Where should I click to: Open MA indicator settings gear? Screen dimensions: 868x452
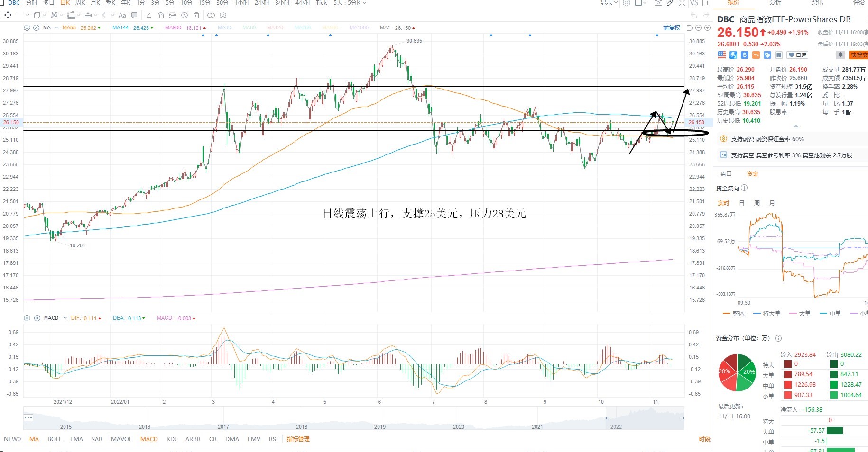[27, 27]
